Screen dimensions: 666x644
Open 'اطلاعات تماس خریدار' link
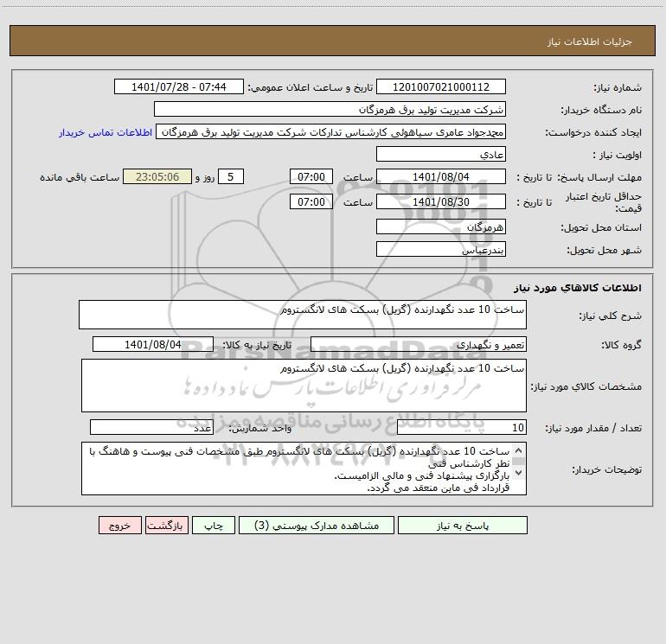(x=106, y=132)
